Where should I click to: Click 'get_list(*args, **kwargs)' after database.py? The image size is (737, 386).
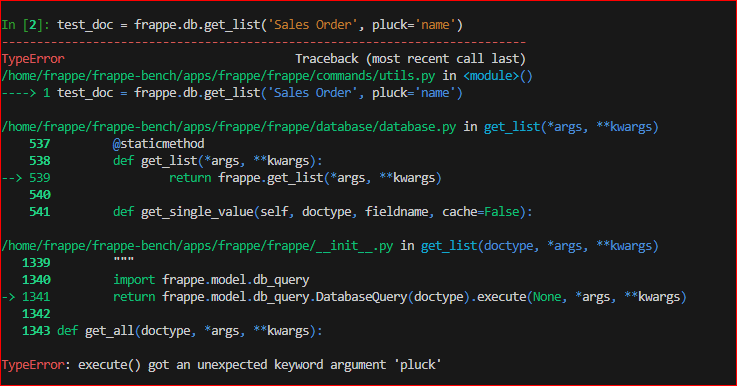coord(571,127)
